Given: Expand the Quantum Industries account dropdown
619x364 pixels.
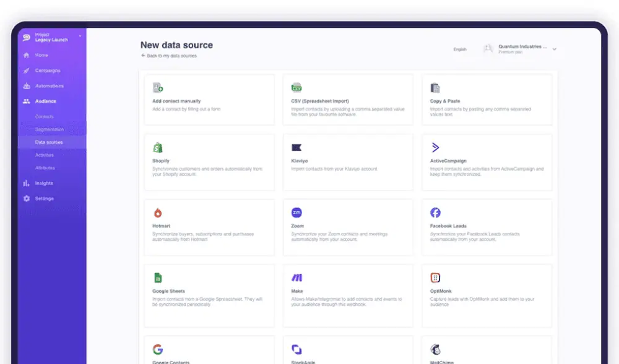Looking at the screenshot, I should 554,49.
